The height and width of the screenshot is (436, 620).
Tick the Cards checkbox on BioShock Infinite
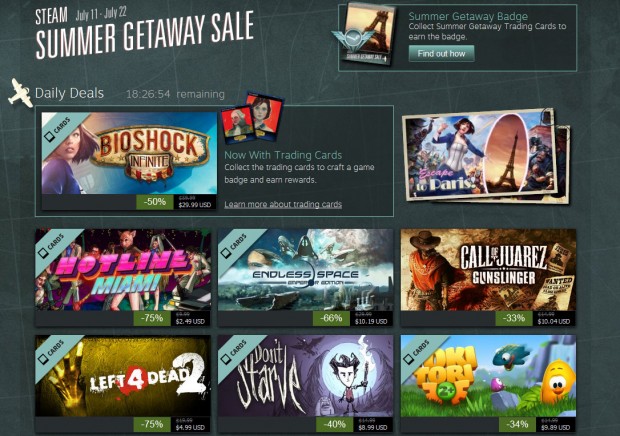click(49, 137)
